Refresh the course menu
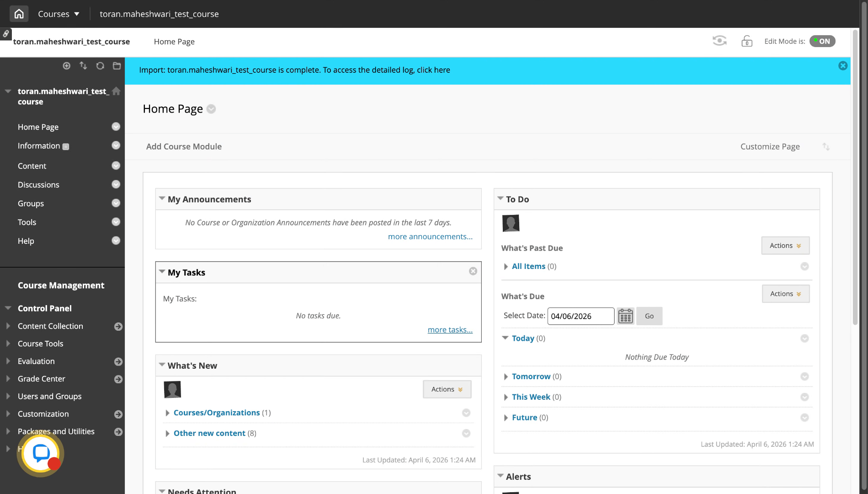Viewport: 868px width, 494px height. point(100,66)
